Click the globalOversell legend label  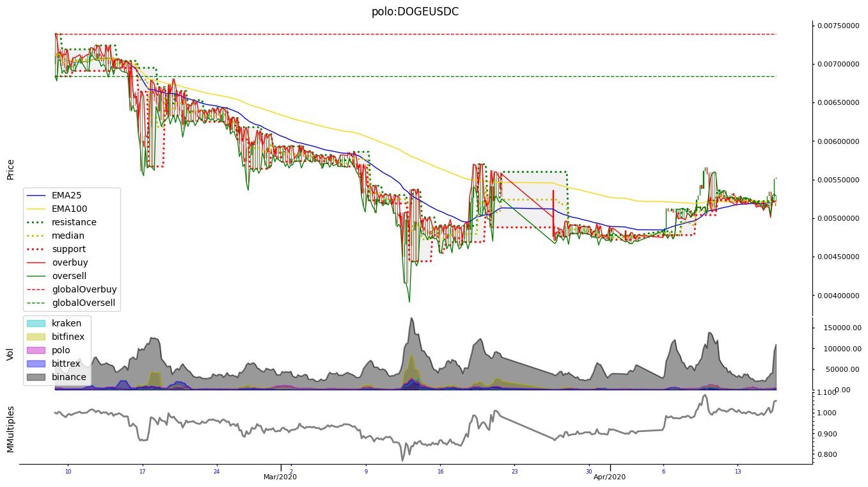(84, 303)
